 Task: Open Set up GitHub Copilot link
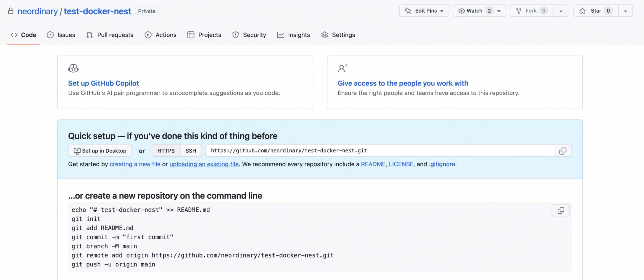[103, 83]
